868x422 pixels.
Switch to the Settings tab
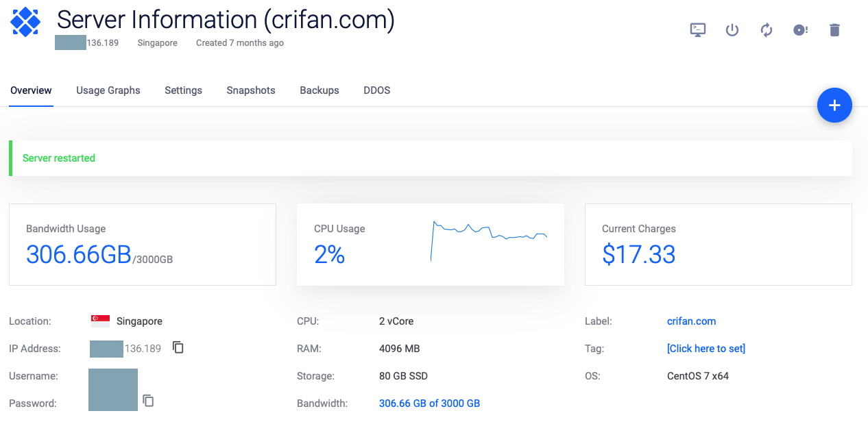point(183,90)
